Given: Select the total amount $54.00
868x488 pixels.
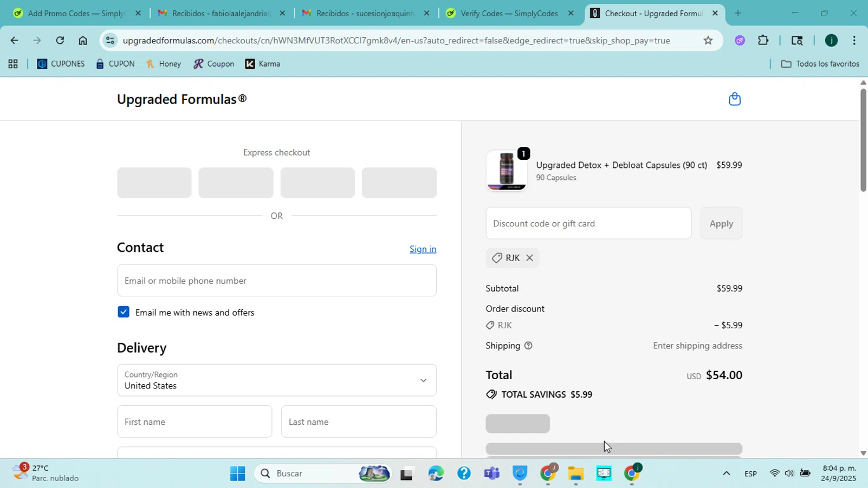Looking at the screenshot, I should 724,375.
